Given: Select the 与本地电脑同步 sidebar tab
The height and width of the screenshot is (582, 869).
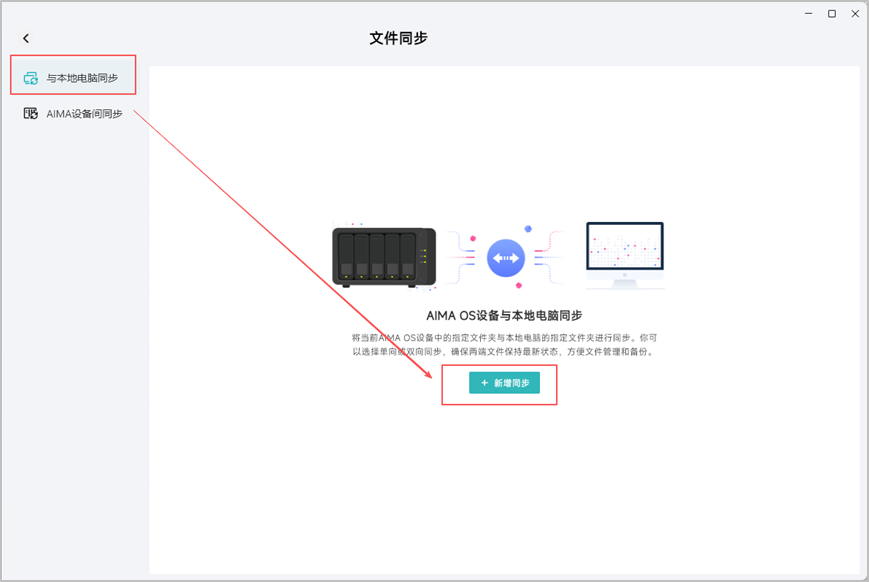Looking at the screenshot, I should pyautogui.click(x=73, y=78).
